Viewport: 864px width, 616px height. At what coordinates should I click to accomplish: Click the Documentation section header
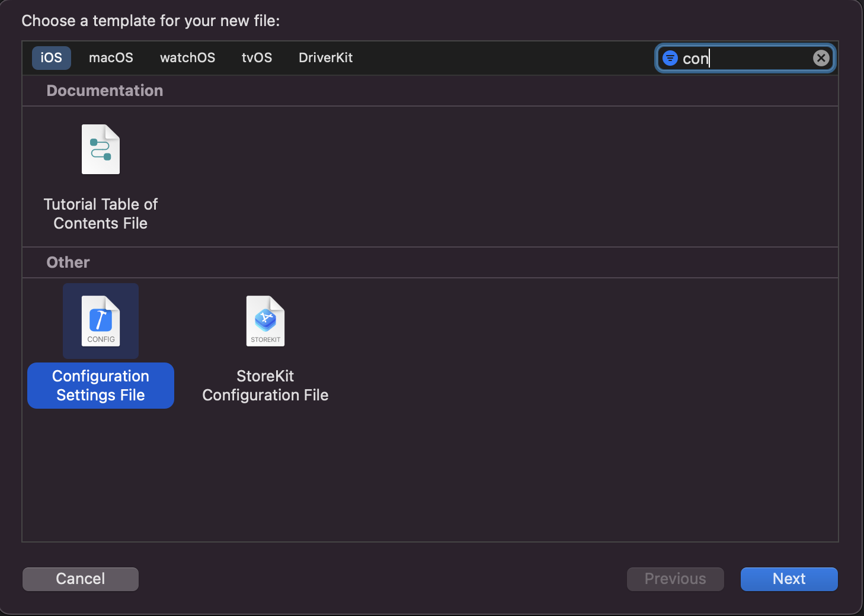[x=105, y=91]
